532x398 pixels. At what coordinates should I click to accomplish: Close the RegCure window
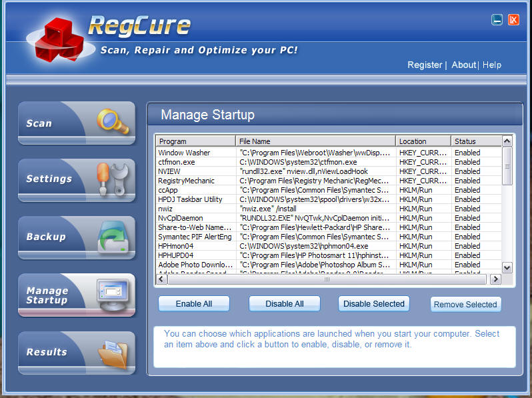tap(513, 20)
